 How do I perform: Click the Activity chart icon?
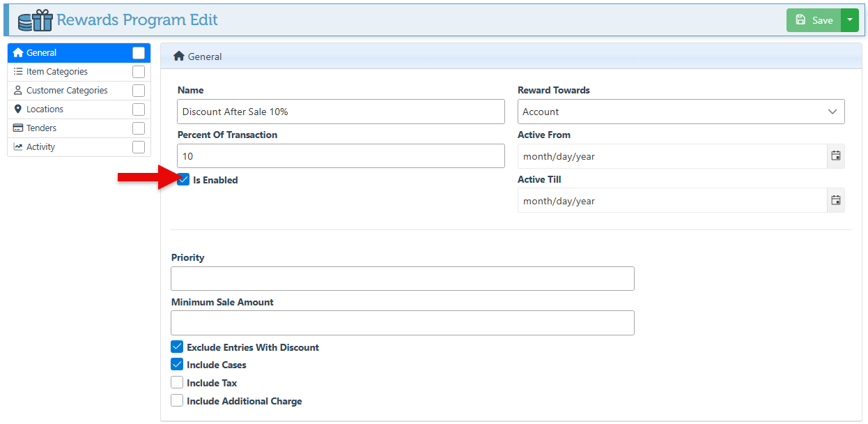18,147
